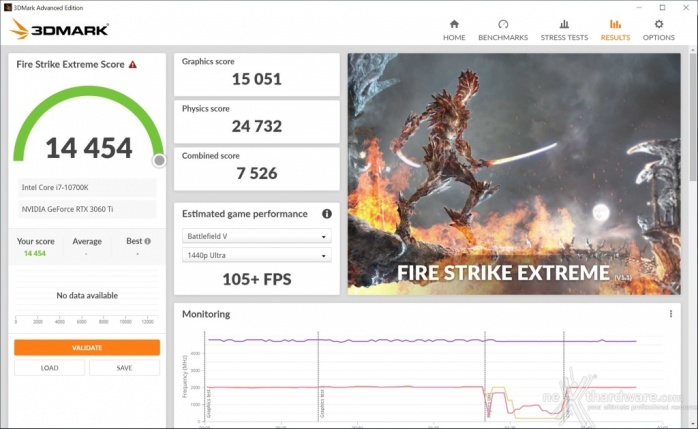This screenshot has width=698, height=429.
Task: Open Options gear icon
Action: tap(659, 24)
